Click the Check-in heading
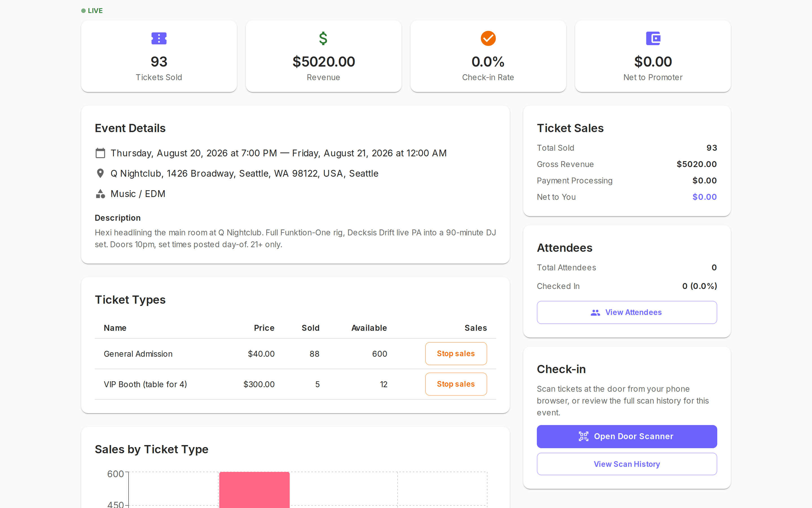Image resolution: width=812 pixels, height=508 pixels. pyautogui.click(x=561, y=369)
